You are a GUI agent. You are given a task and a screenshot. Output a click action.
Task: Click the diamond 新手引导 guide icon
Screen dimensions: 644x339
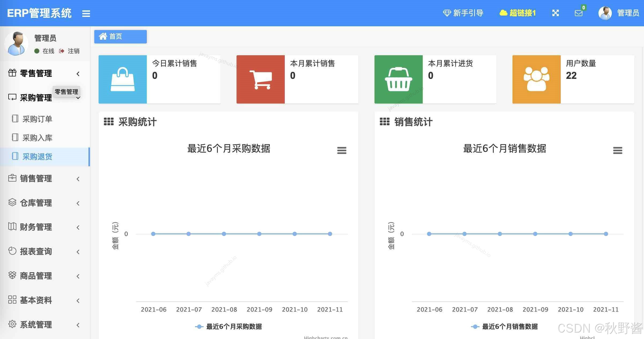[x=447, y=13]
